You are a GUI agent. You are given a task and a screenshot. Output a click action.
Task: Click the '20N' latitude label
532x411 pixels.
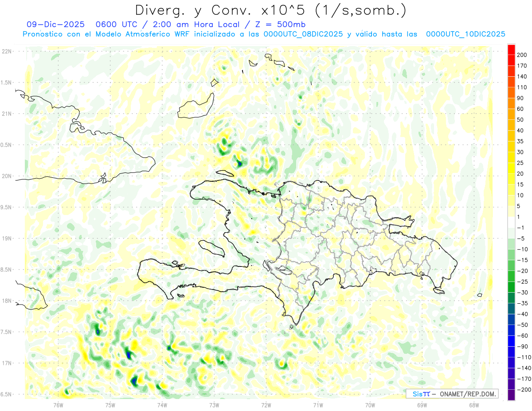click(7, 176)
